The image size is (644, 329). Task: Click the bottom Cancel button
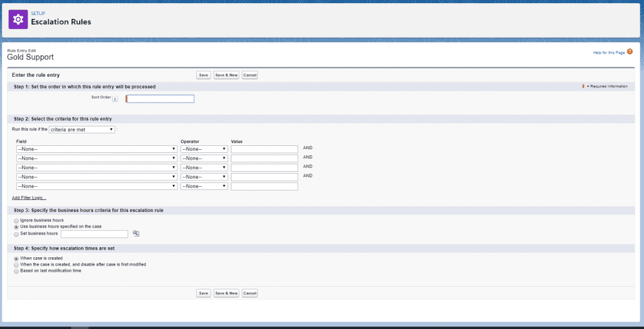pyautogui.click(x=250, y=293)
